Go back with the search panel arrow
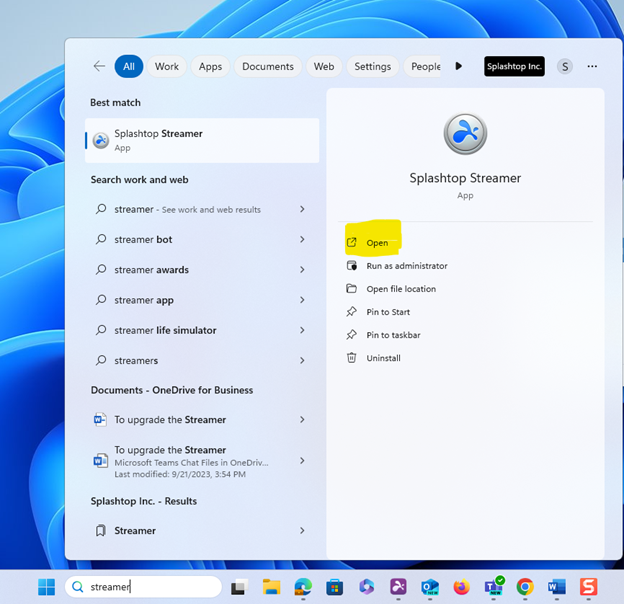This screenshot has height=604, width=624. [99, 66]
